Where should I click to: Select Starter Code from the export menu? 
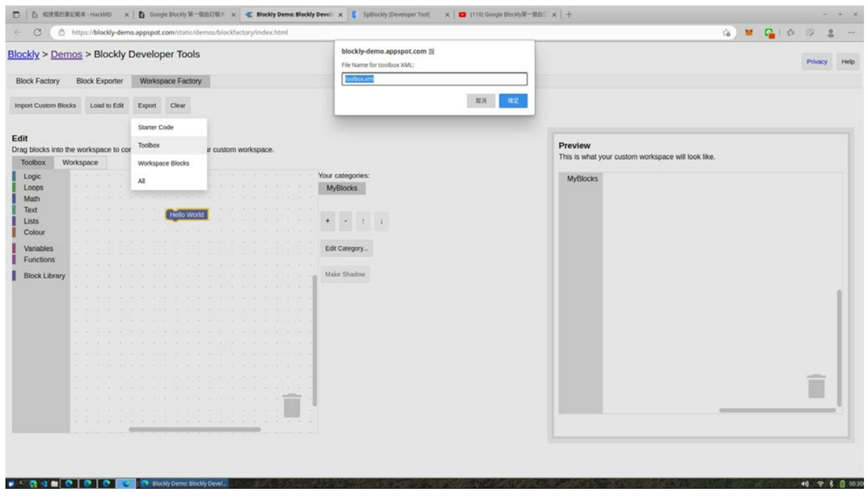[x=156, y=127]
